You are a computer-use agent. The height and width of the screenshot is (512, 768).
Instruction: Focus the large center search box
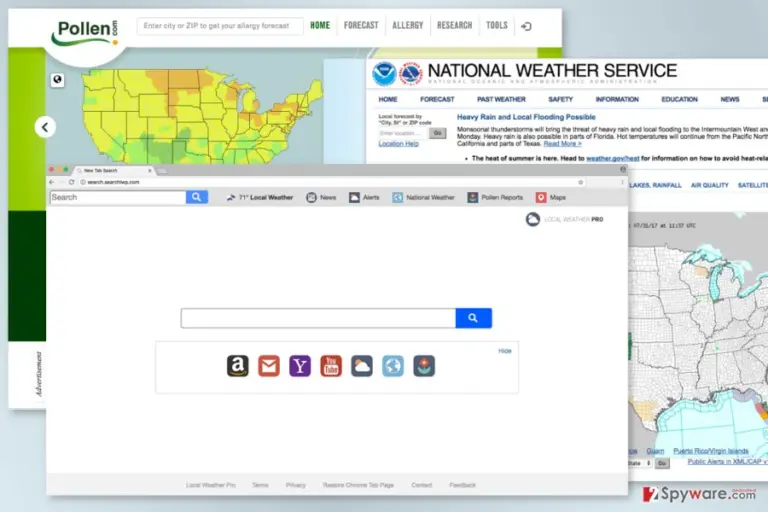[318, 318]
